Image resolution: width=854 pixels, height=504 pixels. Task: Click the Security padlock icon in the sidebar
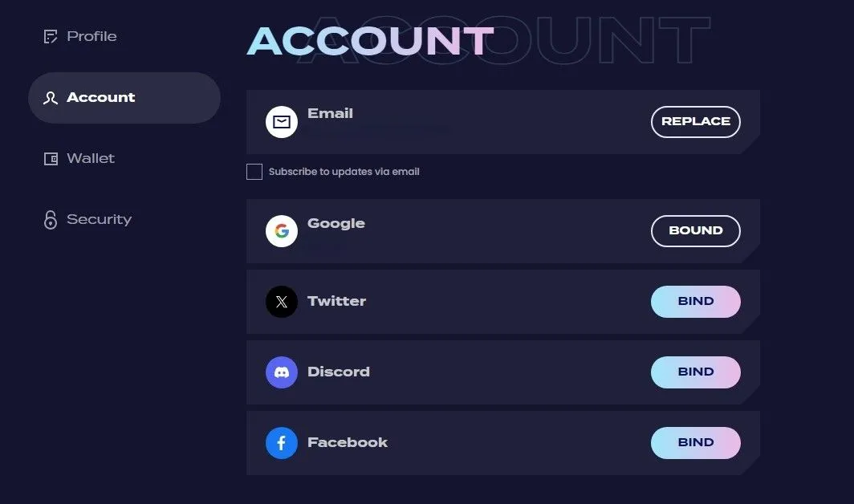(x=50, y=219)
